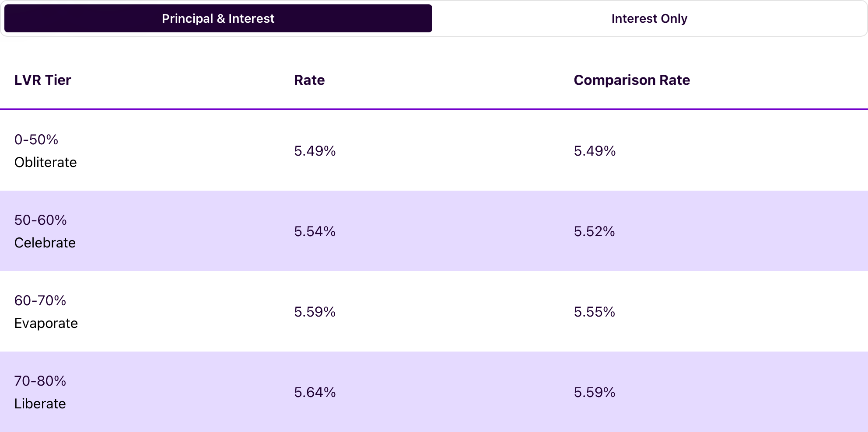The image size is (868, 432).
Task: Select the 0-50% LVR tier label
Action: tap(36, 139)
